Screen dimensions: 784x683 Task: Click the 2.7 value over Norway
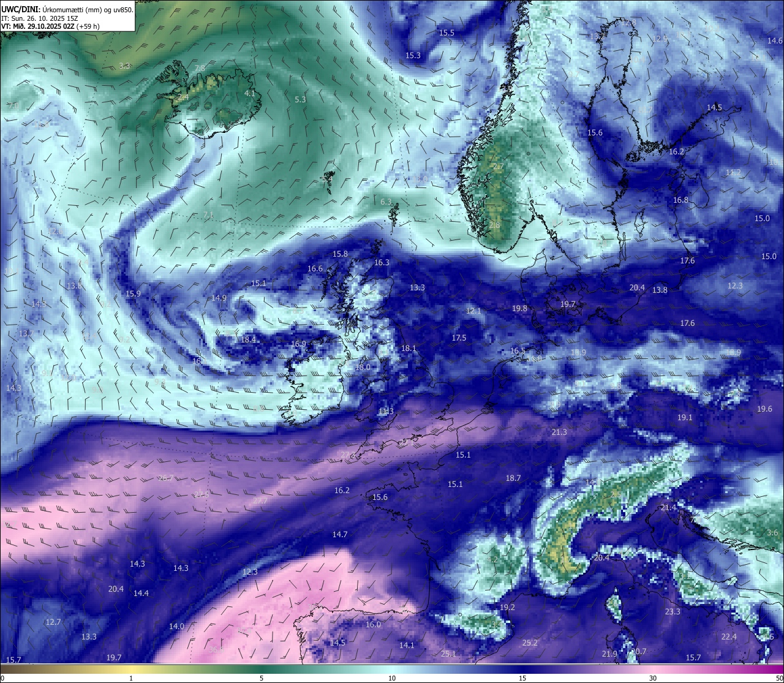[x=498, y=167]
